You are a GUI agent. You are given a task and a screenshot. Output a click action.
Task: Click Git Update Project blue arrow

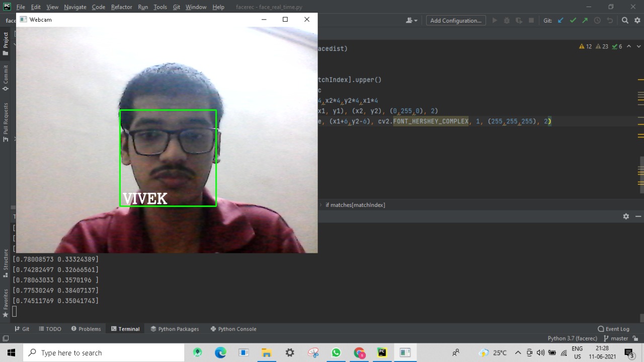click(x=560, y=21)
